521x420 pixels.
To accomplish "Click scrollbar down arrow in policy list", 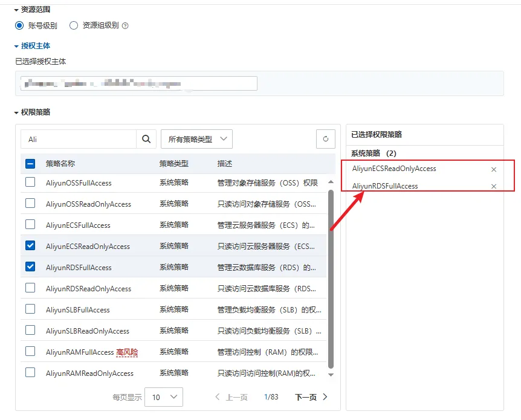I will pyautogui.click(x=331, y=375).
